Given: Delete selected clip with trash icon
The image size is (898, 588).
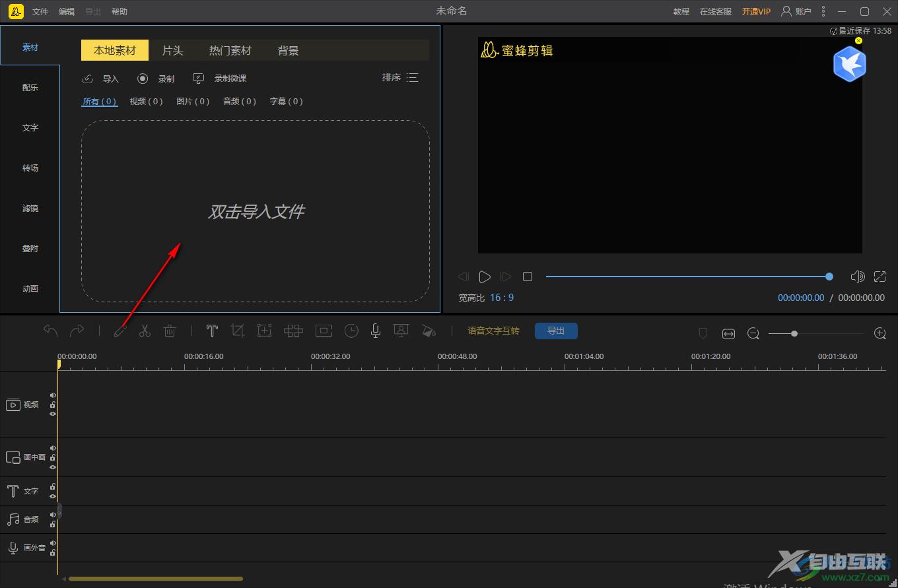Looking at the screenshot, I should tap(170, 331).
